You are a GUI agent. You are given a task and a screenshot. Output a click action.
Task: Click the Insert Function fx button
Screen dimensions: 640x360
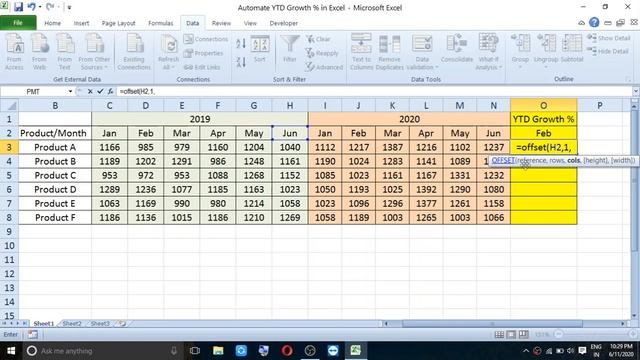click(x=111, y=91)
